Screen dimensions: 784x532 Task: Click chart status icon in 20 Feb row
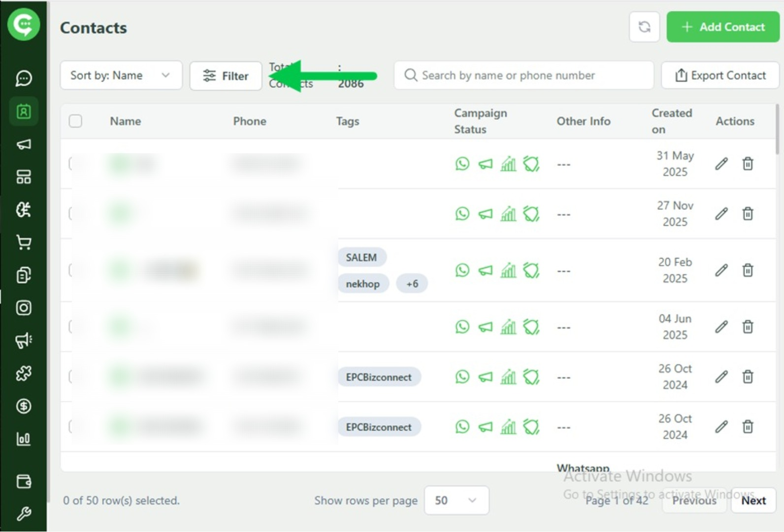coord(508,270)
